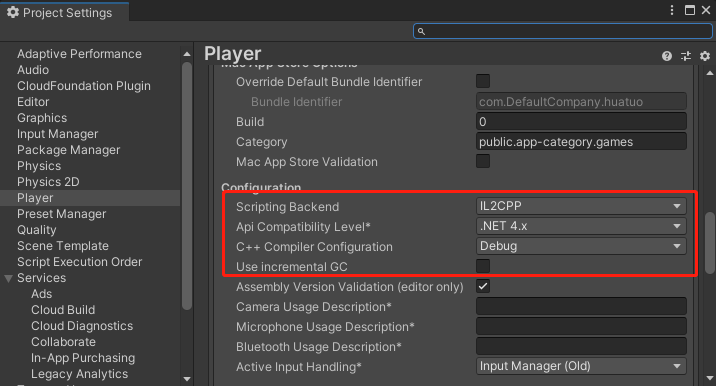Focus the settings search field
The width and height of the screenshot is (716, 386).
point(563,31)
